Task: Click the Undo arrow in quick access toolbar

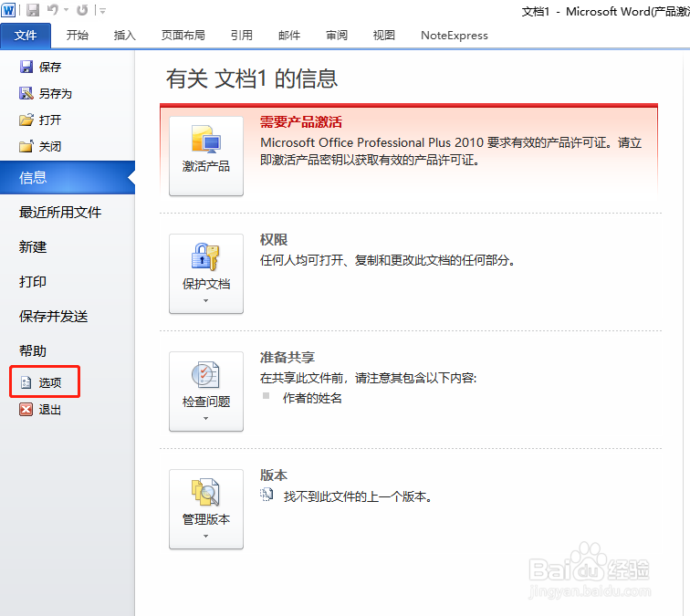Action: click(53, 10)
